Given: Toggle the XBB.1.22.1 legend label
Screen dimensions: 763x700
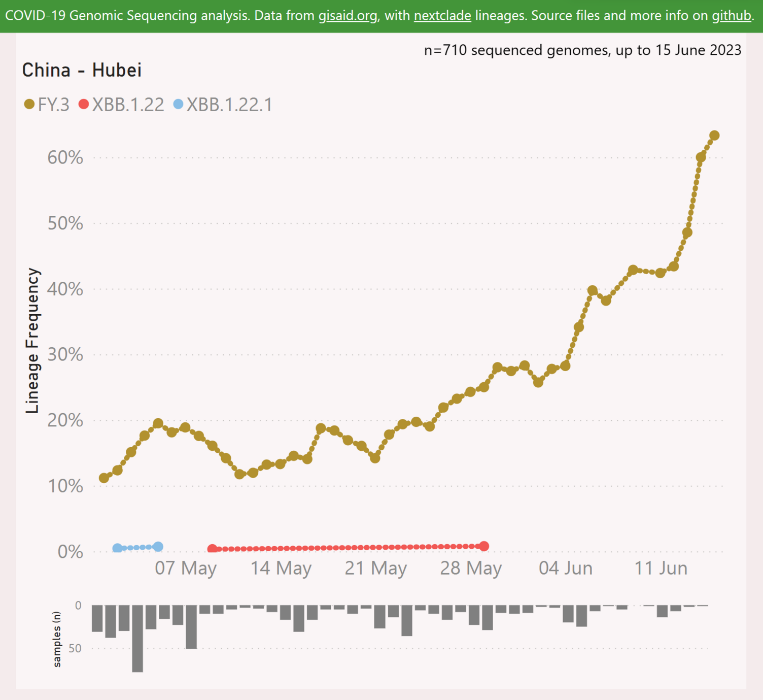Looking at the screenshot, I should click(229, 105).
